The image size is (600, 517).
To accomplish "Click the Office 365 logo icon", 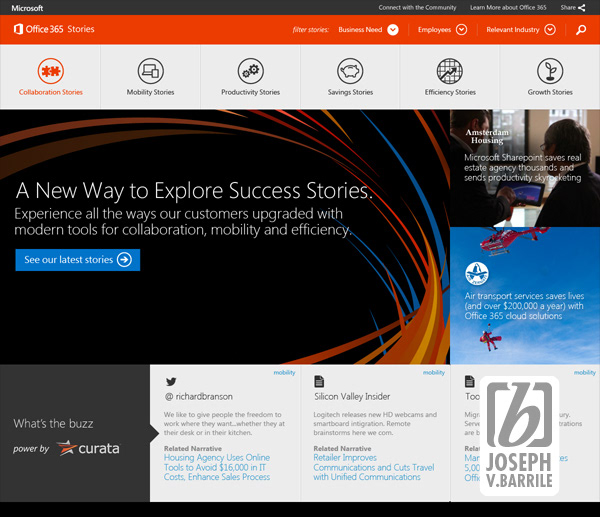I will [x=18, y=29].
